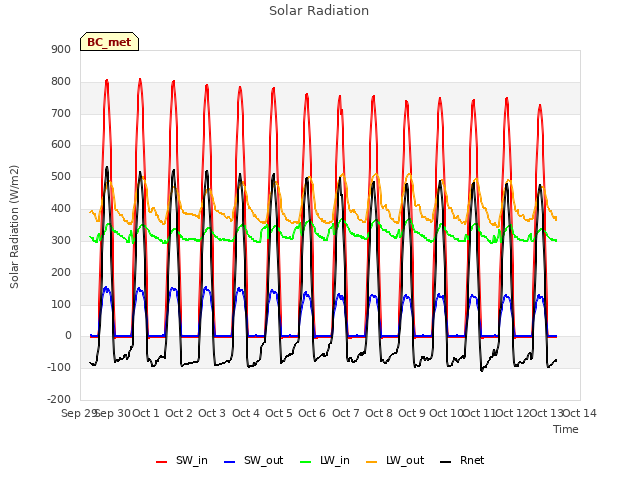Click the SW_in peak on Oct 1
The image size is (640, 480).
point(140,80)
